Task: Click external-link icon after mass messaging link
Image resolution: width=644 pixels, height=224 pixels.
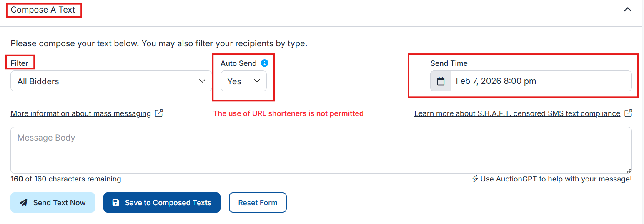Action: (x=159, y=113)
